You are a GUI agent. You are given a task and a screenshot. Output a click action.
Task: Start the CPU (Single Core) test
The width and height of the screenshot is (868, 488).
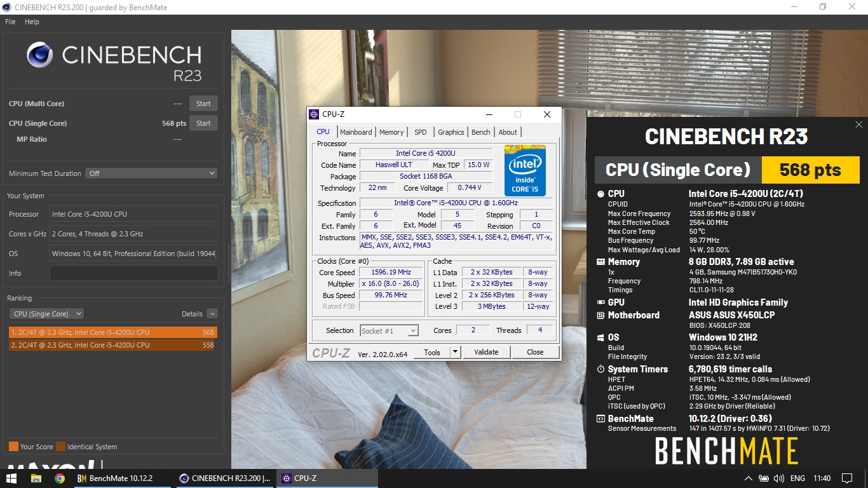click(x=203, y=123)
